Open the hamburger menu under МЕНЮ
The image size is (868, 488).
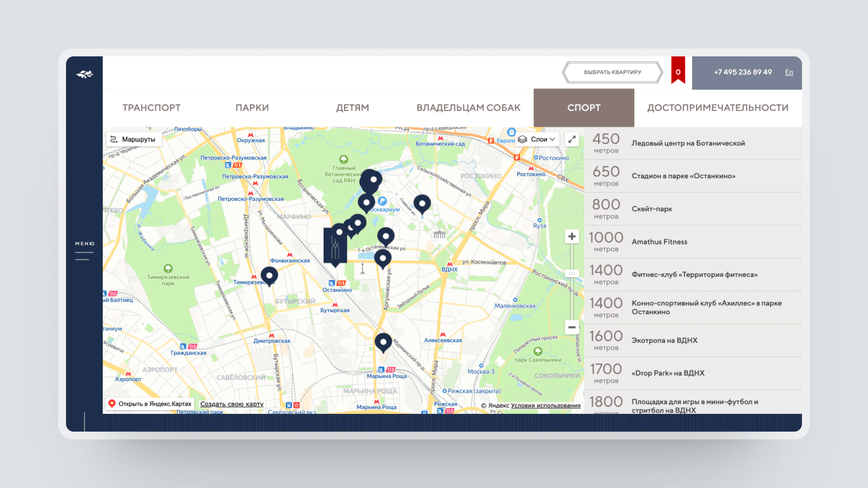pos(84,256)
